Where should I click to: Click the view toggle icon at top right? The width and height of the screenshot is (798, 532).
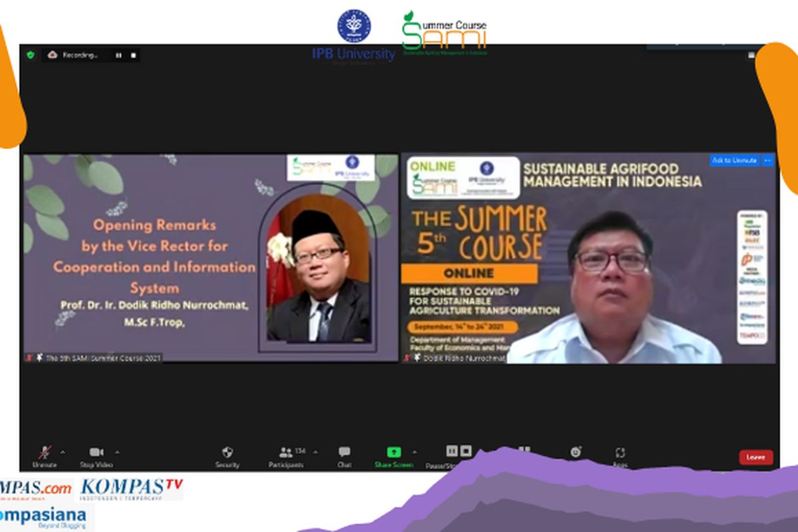point(752,55)
